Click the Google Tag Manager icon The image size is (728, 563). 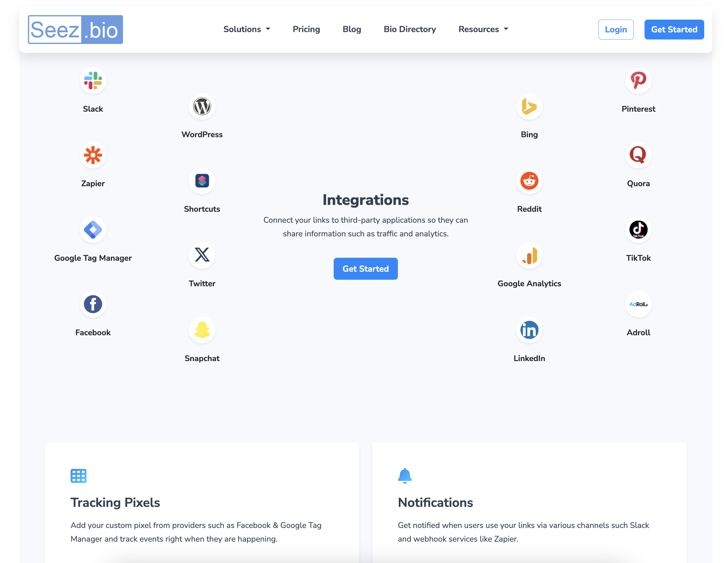(93, 230)
